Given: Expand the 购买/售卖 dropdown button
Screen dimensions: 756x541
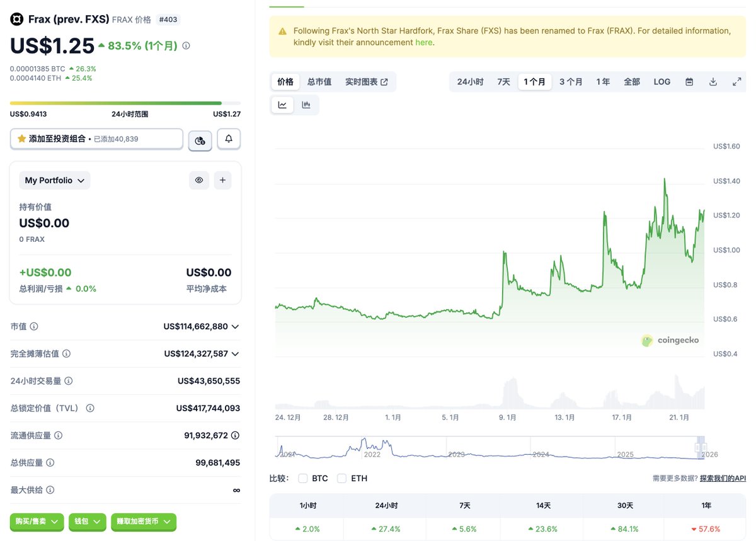Looking at the screenshot, I should (x=37, y=521).
